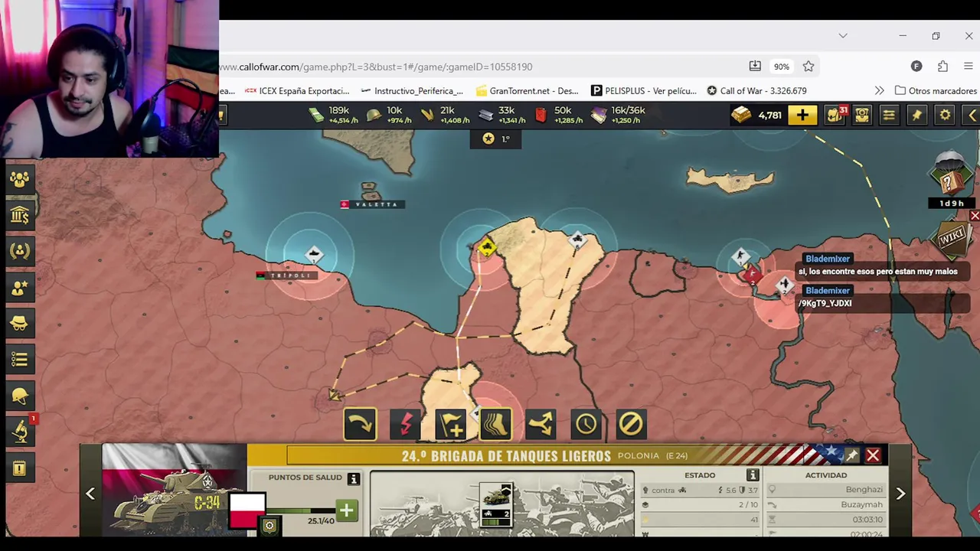This screenshot has width=980, height=551.
Task: Open the army helmet icon in sidebar
Action: tap(19, 396)
